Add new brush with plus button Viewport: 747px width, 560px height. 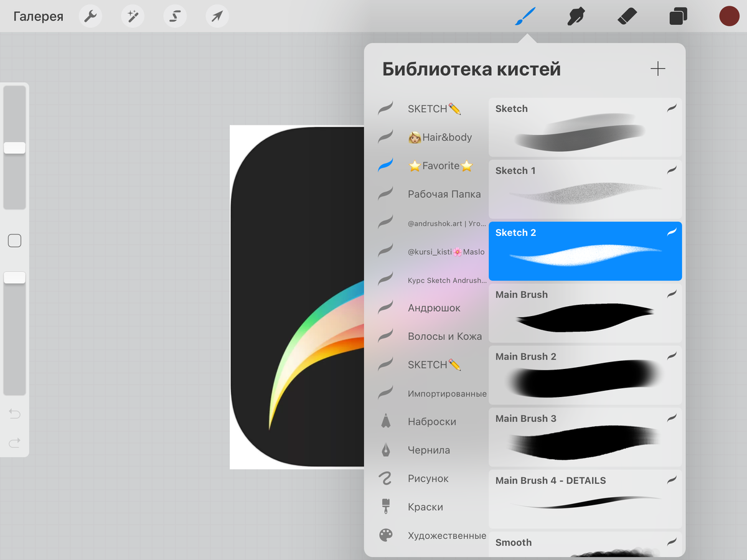tap(657, 69)
